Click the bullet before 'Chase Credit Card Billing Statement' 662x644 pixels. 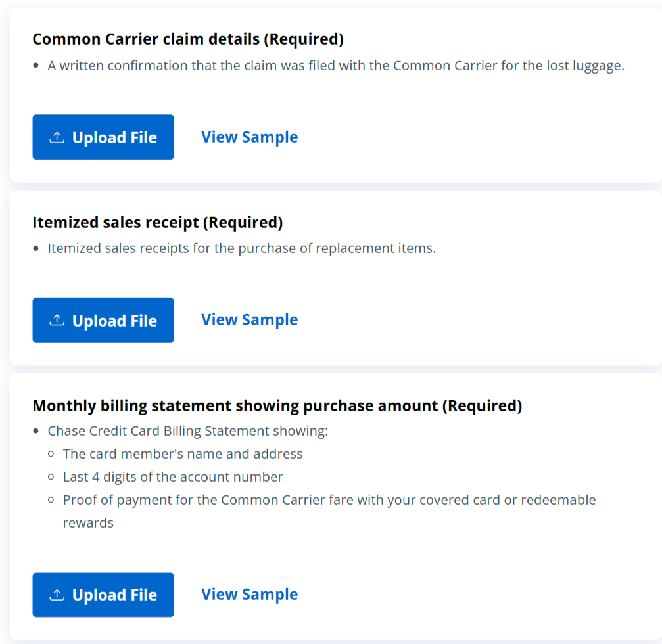pos(36,432)
